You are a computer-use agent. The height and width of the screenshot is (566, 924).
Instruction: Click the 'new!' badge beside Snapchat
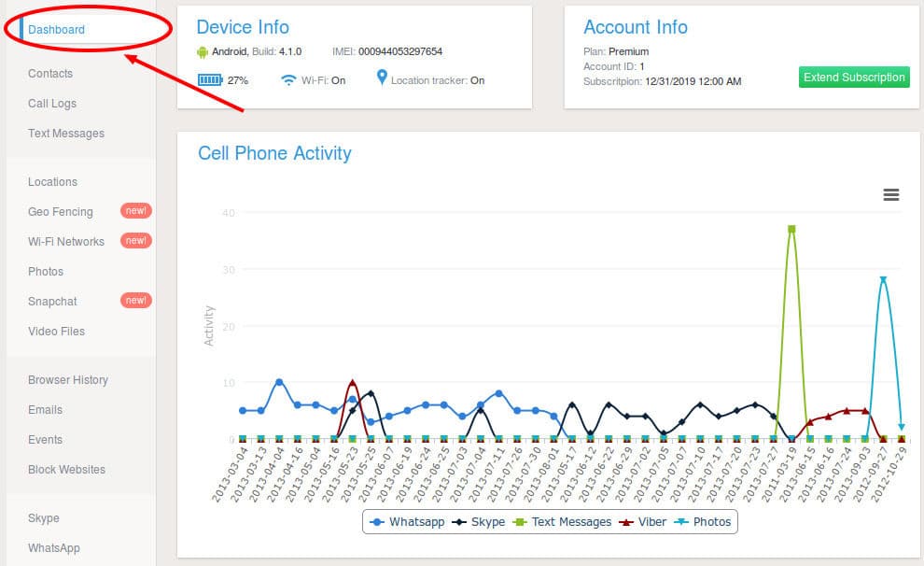(x=136, y=300)
